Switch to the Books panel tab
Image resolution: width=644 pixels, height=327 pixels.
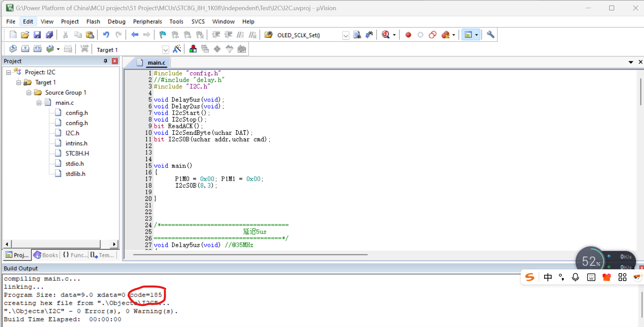click(x=46, y=255)
